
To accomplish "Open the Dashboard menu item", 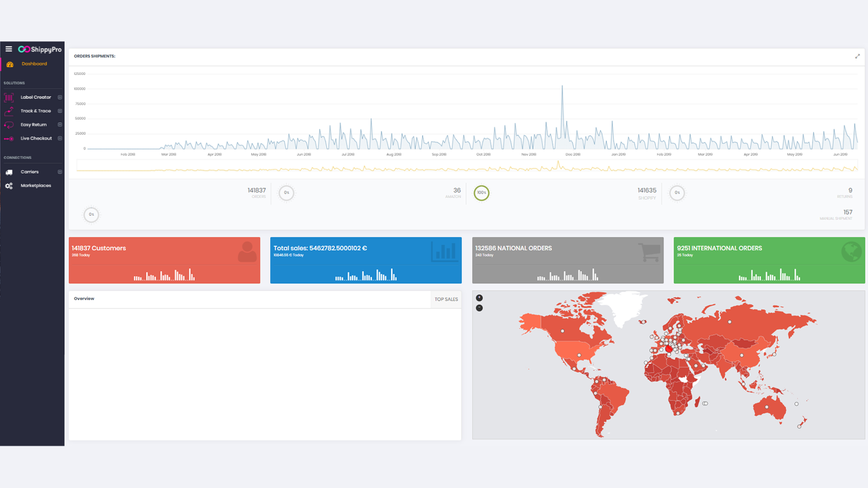I will coord(34,64).
